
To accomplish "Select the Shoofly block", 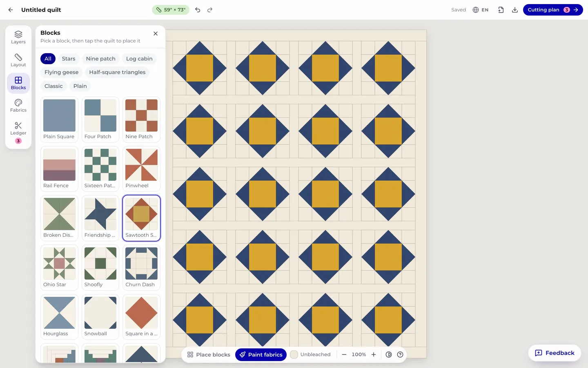I will pos(100,267).
